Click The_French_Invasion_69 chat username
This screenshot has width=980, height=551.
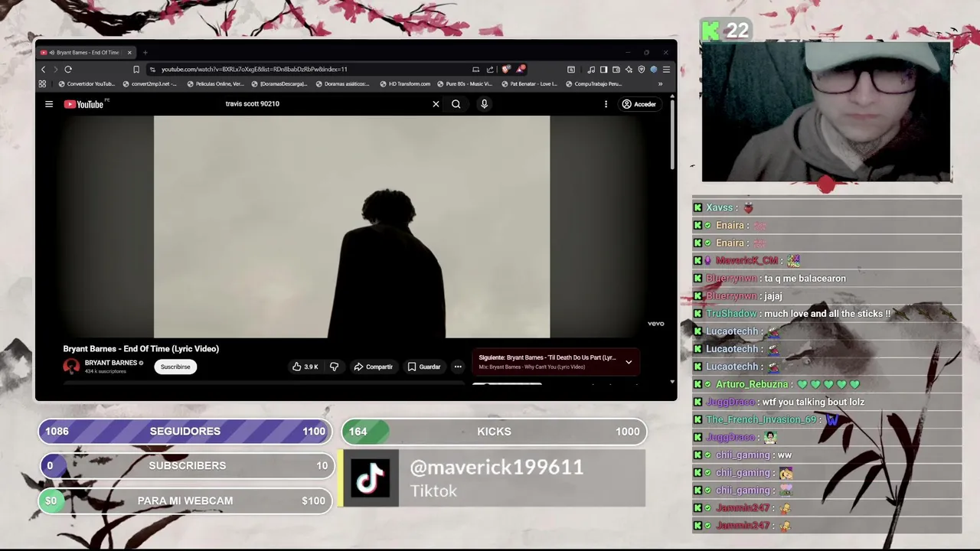[x=761, y=419]
